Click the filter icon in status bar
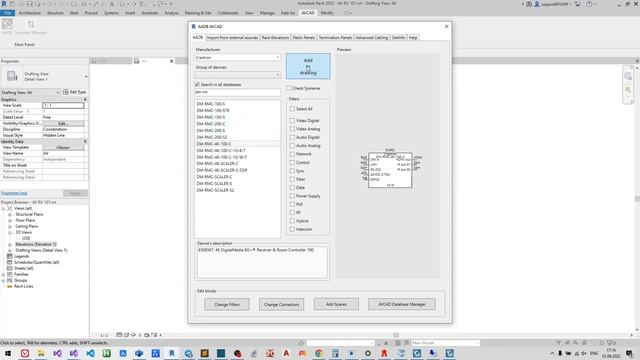The width and height of the screenshot is (640, 360). [611, 343]
